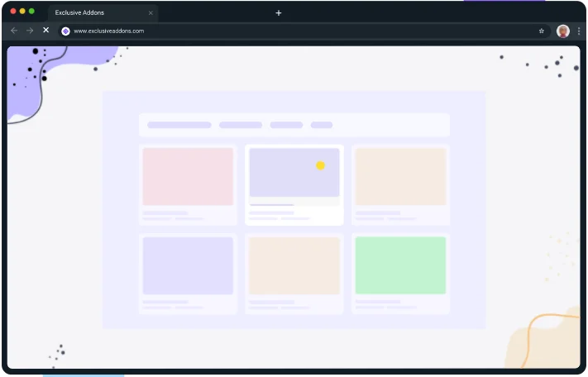Click the red macOS close button
588x377 pixels.
13,12
